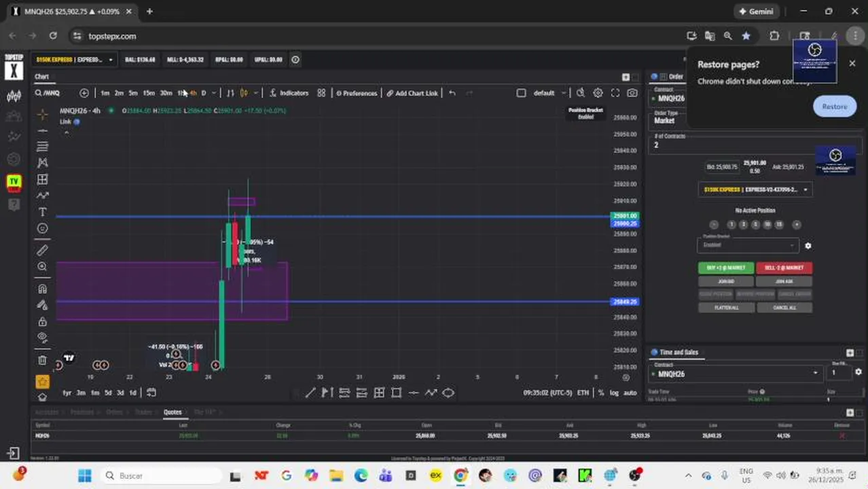Take chart snapshot with camera icon
868x489 pixels.
(632, 93)
